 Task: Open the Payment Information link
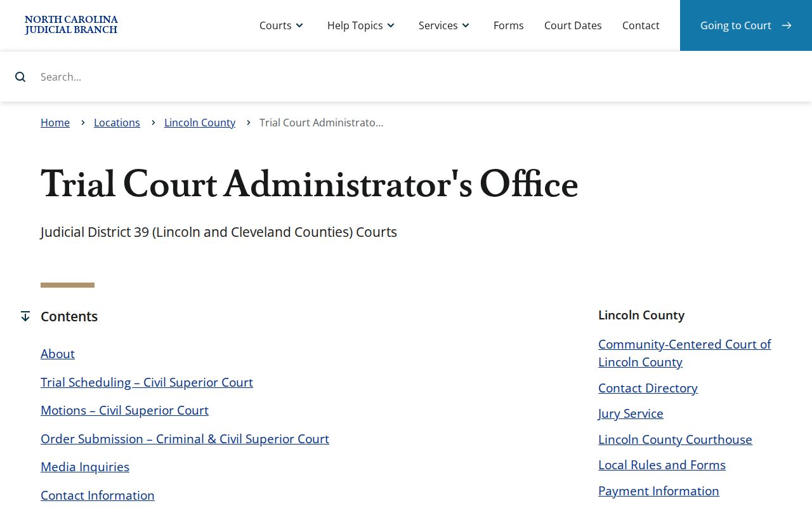point(658,491)
